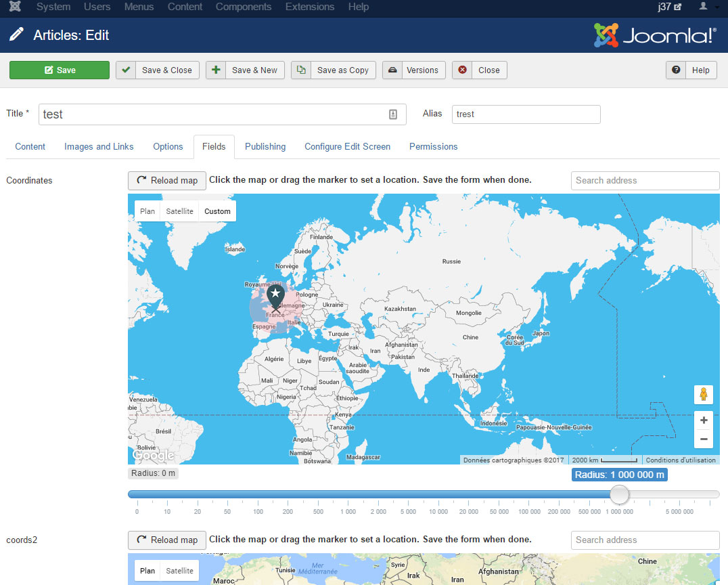The height and width of the screenshot is (585, 728).
Task: Click Kazakhstan label on the map
Action: [x=400, y=309]
